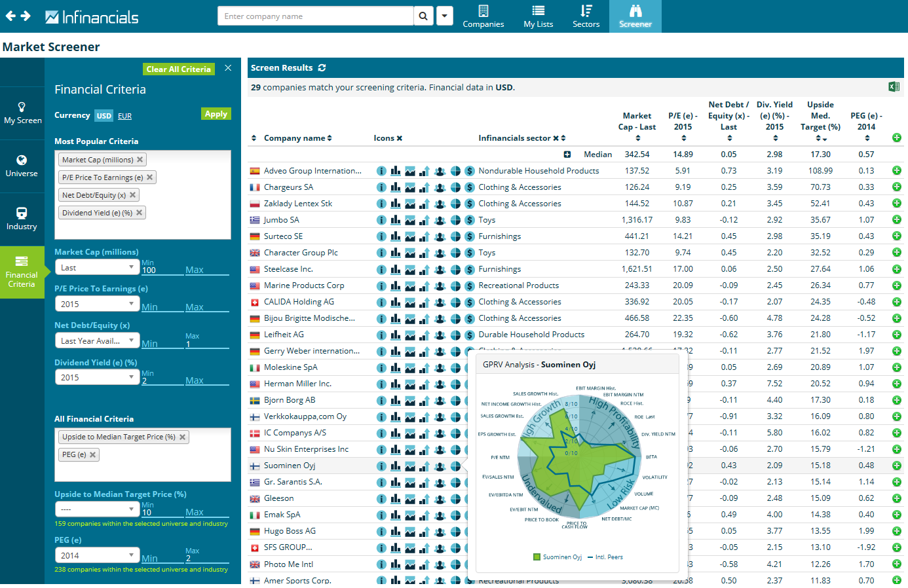The height and width of the screenshot is (588, 908).
Task: Remove the Market Cap (millions) criterion tag
Action: pos(140,160)
